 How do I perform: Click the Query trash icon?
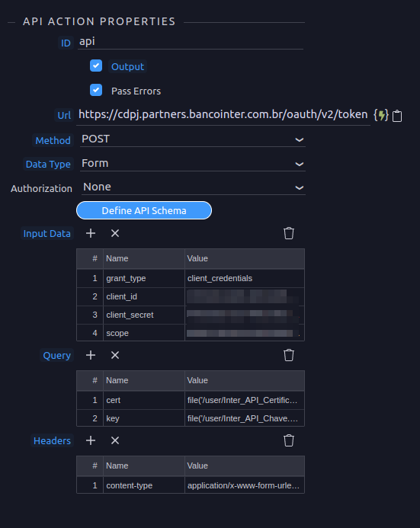coord(289,355)
